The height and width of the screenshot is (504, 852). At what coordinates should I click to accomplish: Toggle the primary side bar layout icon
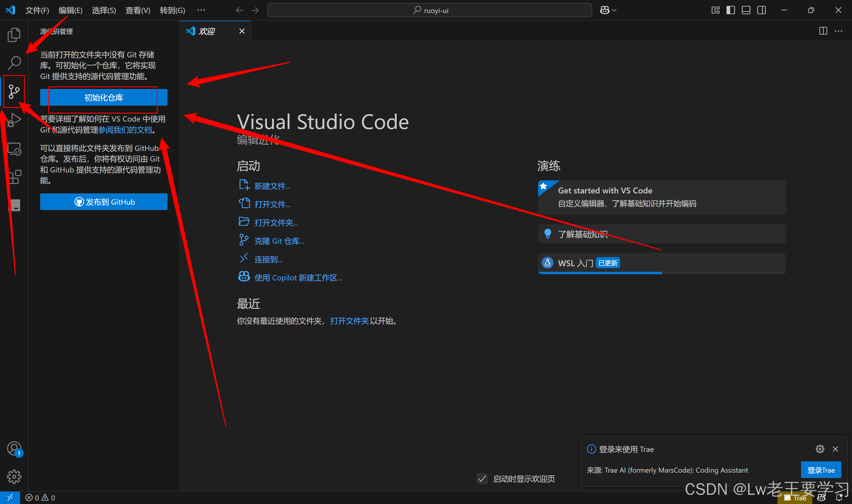click(730, 10)
